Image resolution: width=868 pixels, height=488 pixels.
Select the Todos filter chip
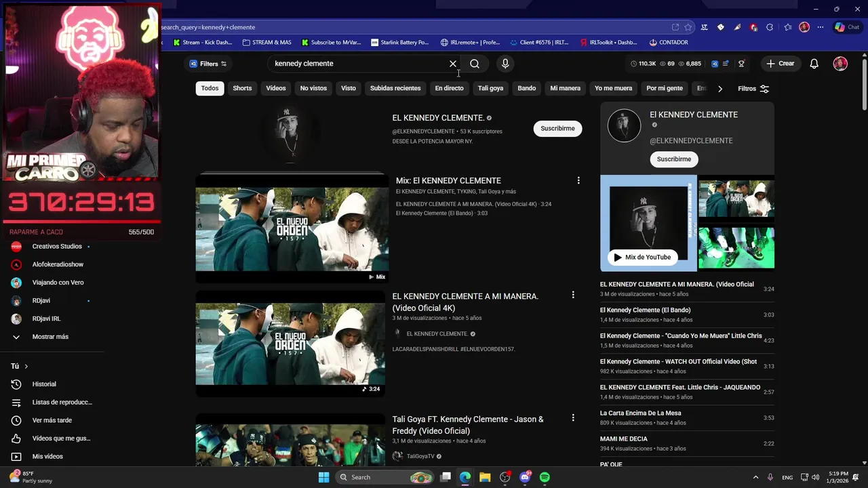click(x=210, y=88)
